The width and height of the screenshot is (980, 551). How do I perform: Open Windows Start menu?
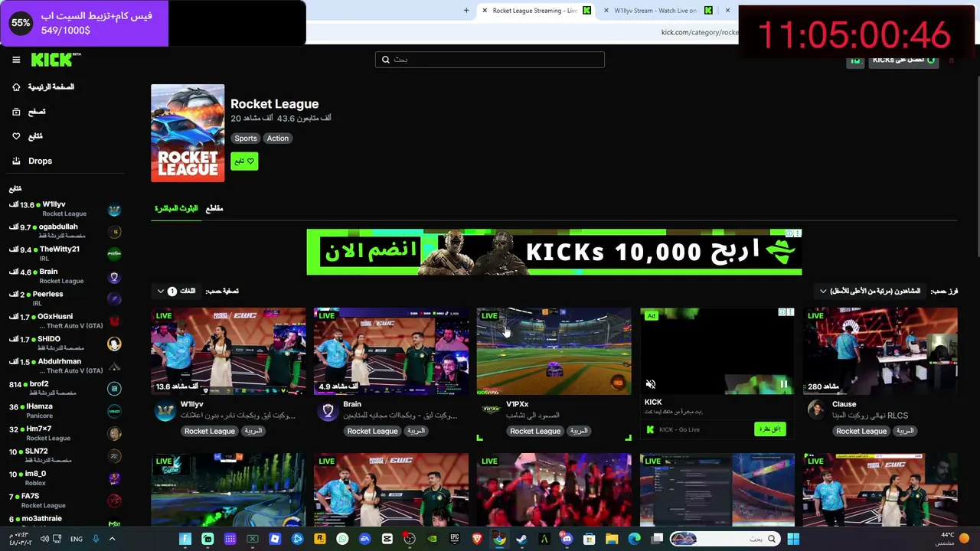coord(793,539)
